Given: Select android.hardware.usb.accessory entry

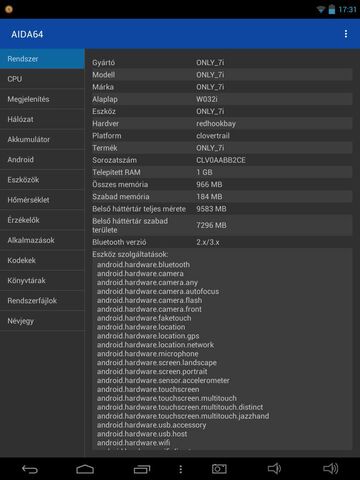Looking at the screenshot, I should [151, 425].
